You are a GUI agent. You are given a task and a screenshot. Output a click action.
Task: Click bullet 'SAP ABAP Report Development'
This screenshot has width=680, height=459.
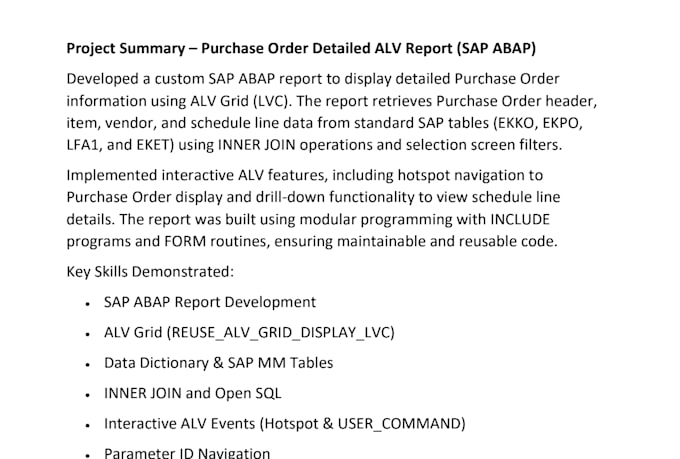pos(210,302)
